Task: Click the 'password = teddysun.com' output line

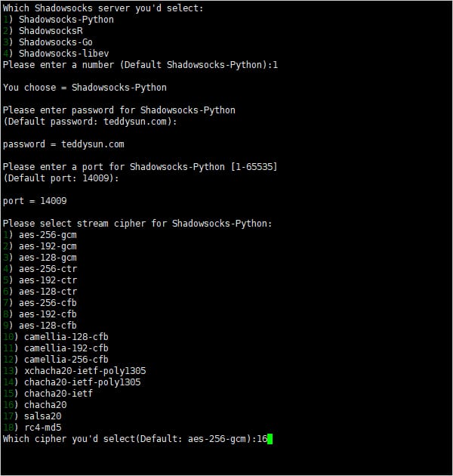Action: pos(63,144)
